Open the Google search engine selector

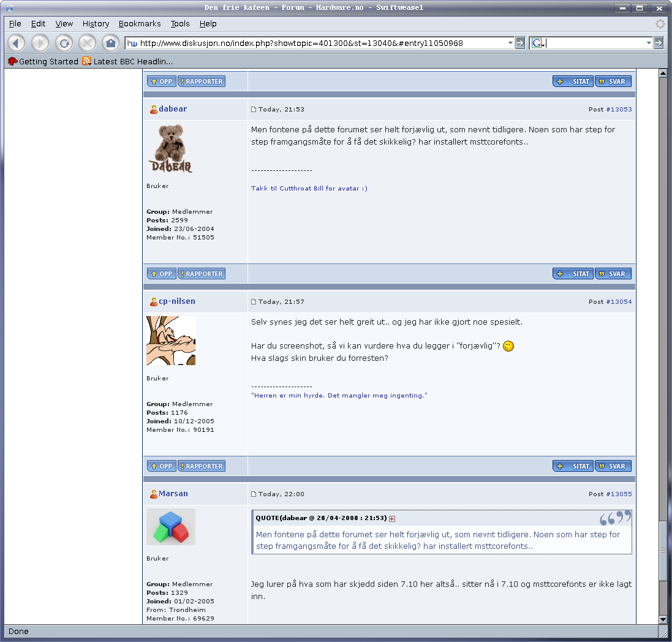pos(538,43)
